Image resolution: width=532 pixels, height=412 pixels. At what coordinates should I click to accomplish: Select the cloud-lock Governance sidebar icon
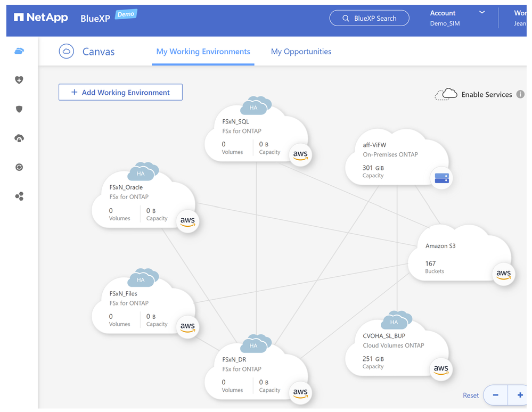(x=19, y=138)
